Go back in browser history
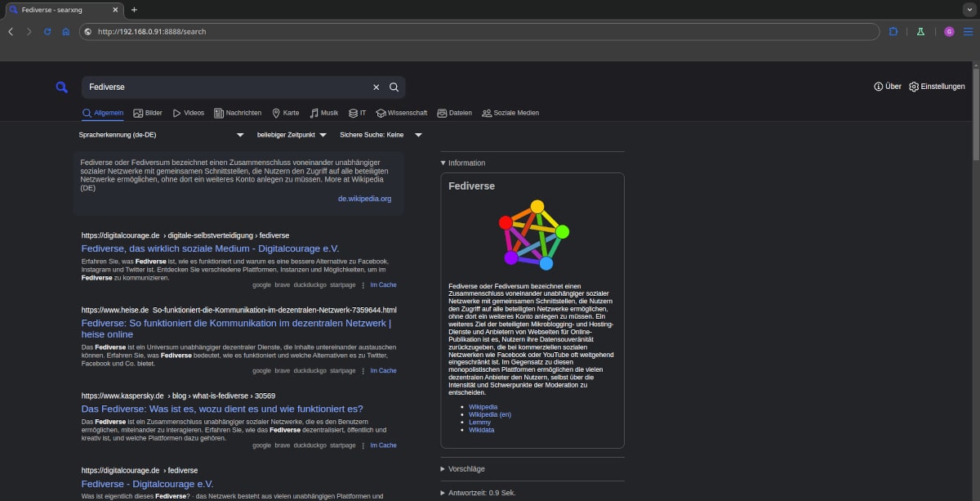Screen dimensions: 980x501 tap(11, 31)
